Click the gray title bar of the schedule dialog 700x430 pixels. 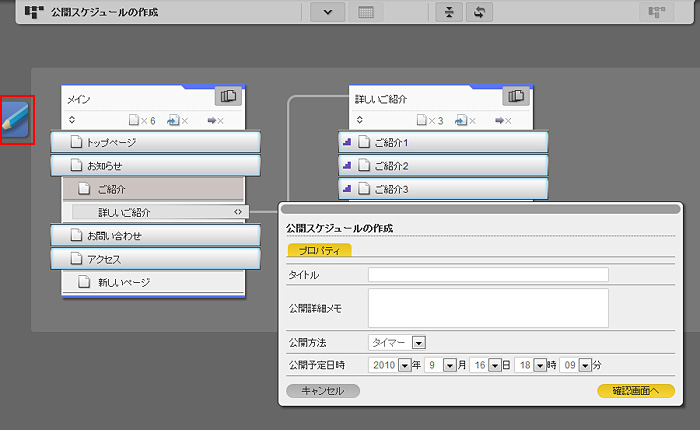click(480, 209)
